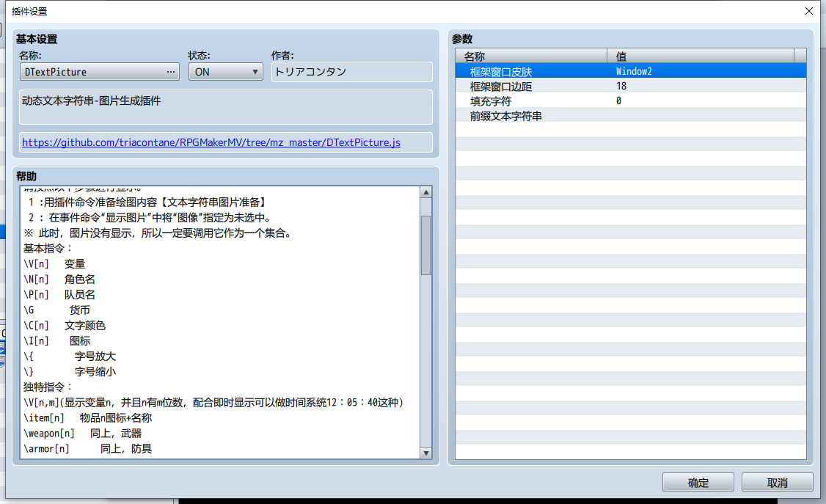Viewport: 826px width, 504px height.
Task: Click the help scrollbar up arrow
Action: coord(426,192)
